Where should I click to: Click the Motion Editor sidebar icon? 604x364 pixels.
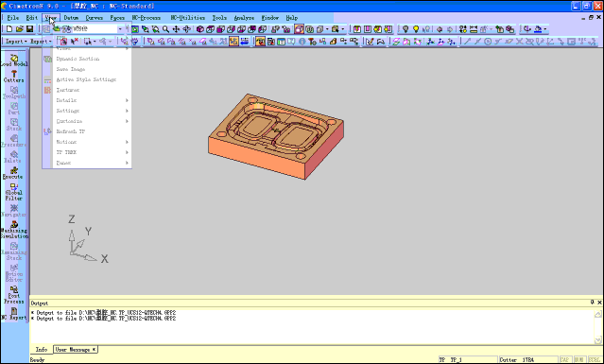[x=14, y=273]
